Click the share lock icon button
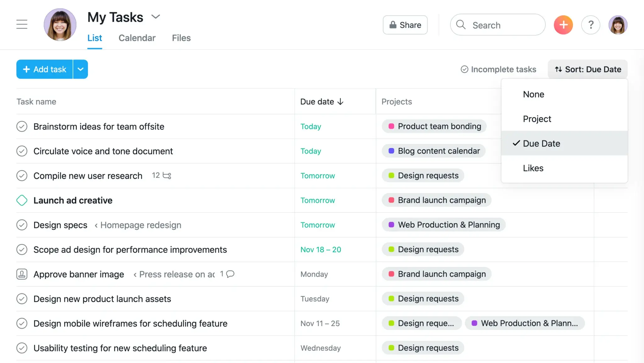644x363 pixels. pos(393,25)
